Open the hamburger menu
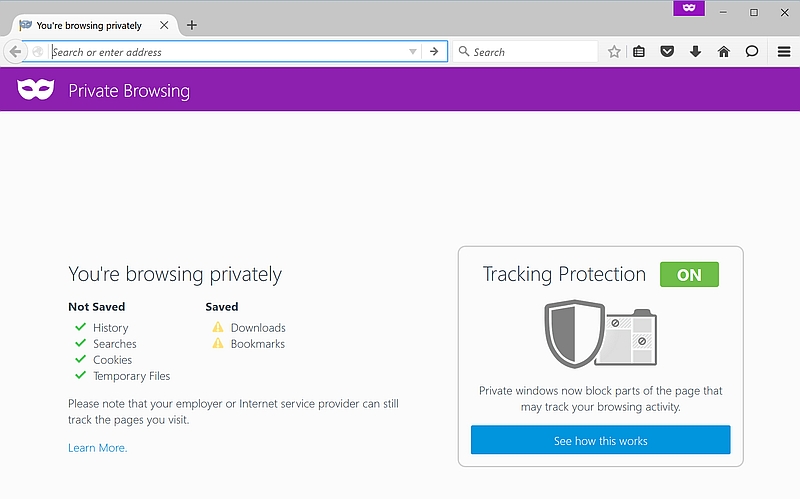 point(784,52)
